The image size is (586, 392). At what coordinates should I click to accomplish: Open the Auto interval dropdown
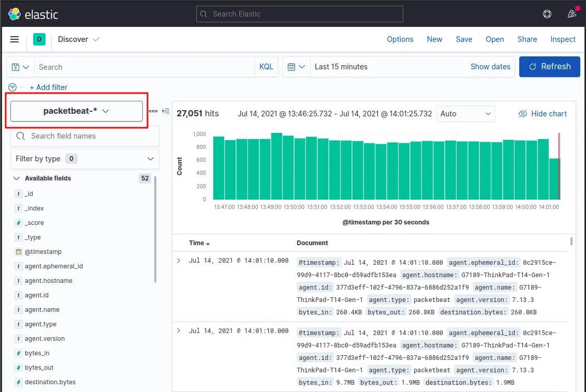tap(466, 114)
